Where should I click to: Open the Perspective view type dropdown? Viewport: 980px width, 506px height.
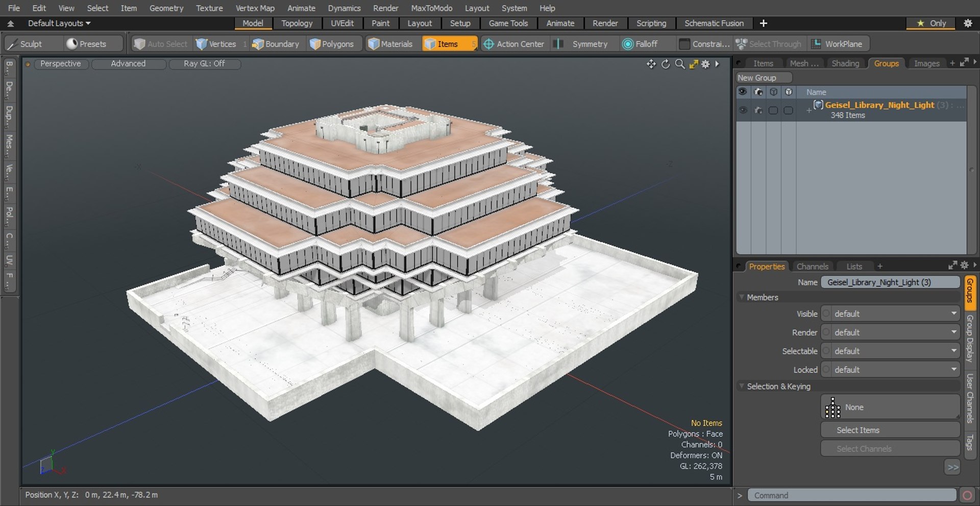(60, 64)
